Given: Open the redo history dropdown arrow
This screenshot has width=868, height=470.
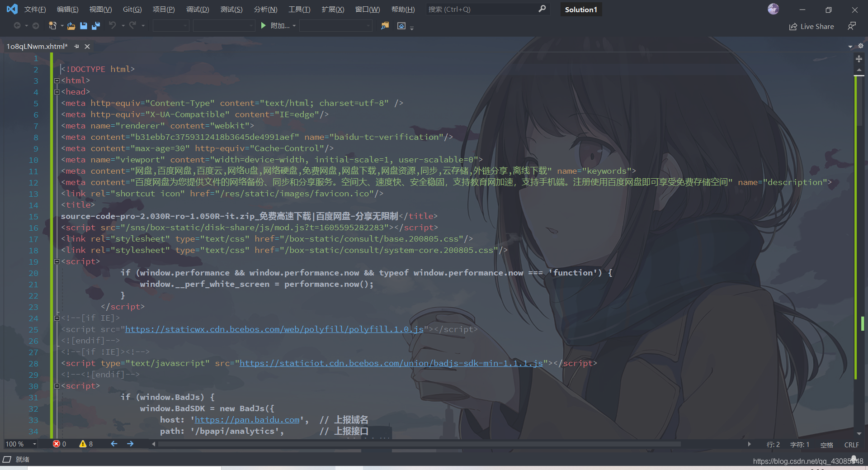Looking at the screenshot, I should [x=143, y=26].
